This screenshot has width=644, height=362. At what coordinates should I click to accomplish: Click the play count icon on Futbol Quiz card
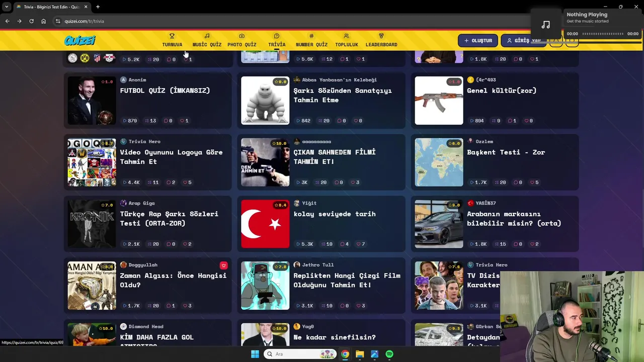124,121
